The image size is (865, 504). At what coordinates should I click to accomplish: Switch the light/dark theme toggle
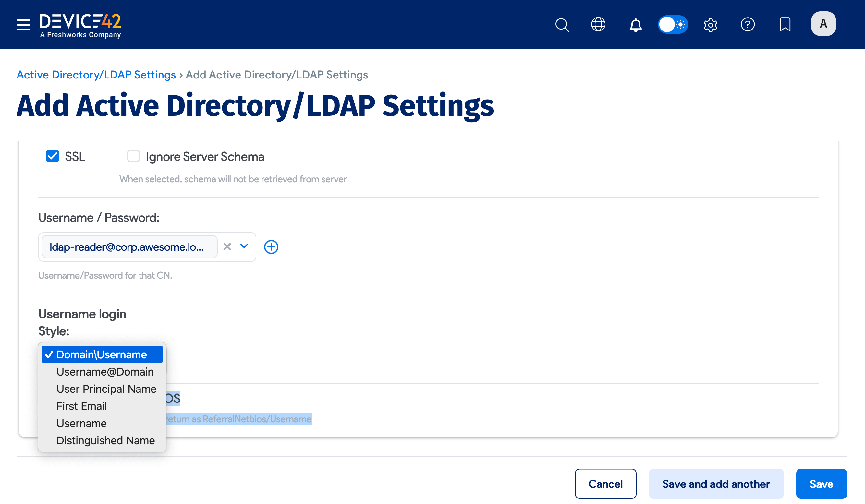point(673,24)
